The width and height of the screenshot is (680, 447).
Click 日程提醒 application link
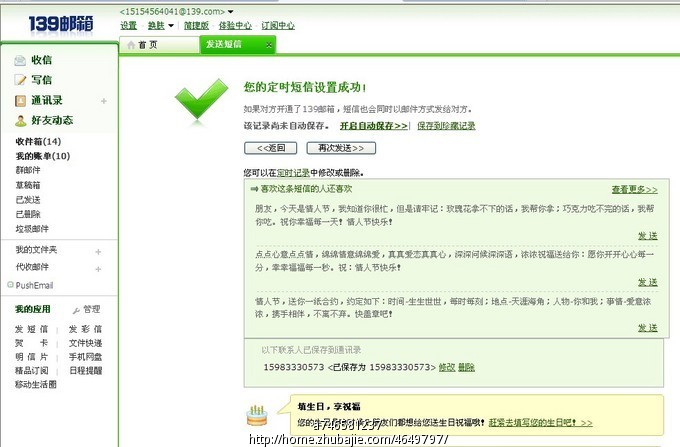click(85, 371)
